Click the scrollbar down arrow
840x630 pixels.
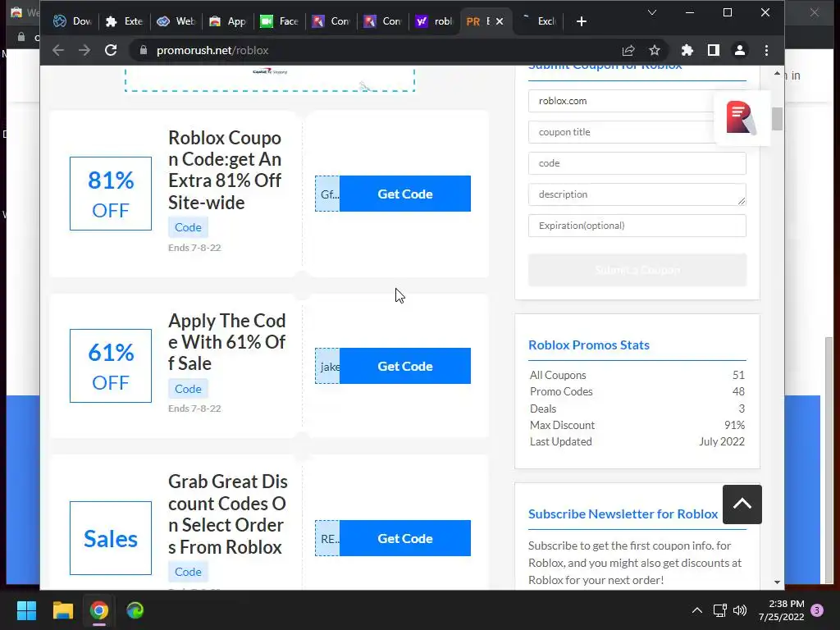[778, 582]
